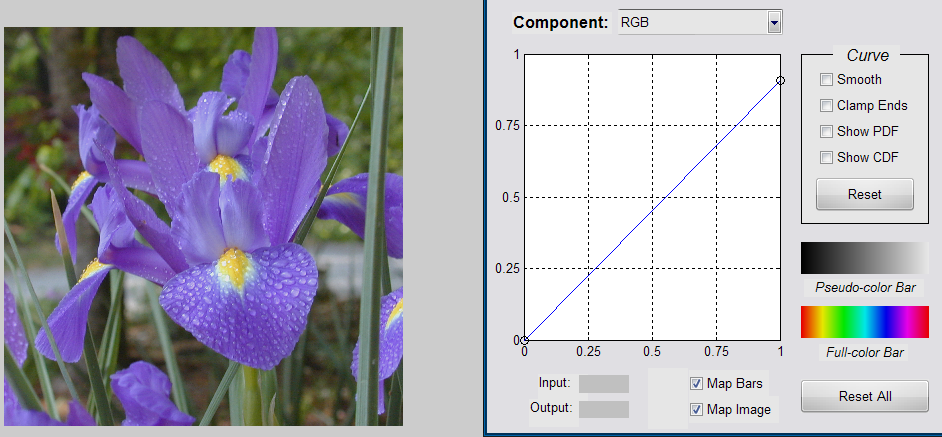Screen dimensions: 942x437
Task: Click the iris flower image
Action: (x=204, y=226)
